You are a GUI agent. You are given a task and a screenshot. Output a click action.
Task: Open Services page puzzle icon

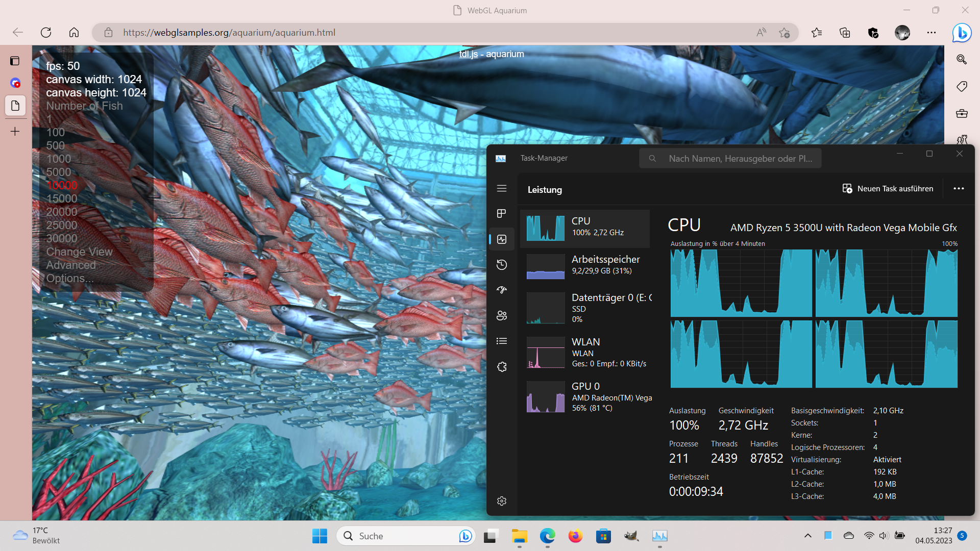502,366
